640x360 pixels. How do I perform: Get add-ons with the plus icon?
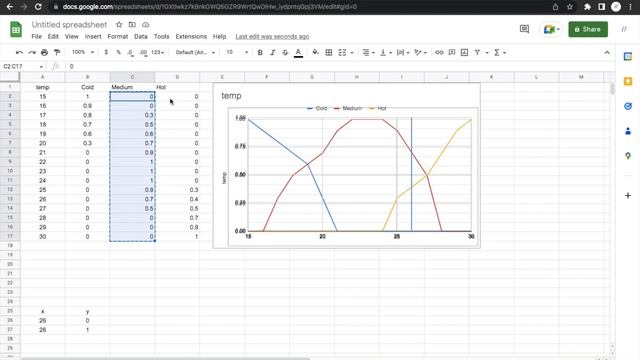(628, 196)
